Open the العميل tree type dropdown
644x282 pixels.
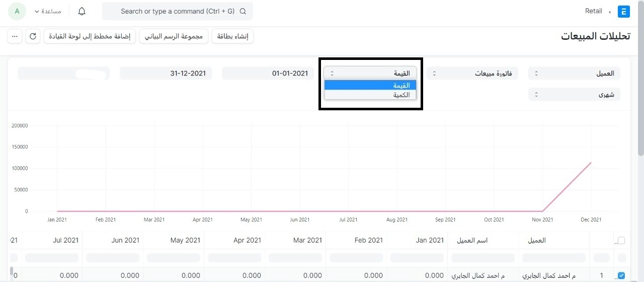point(575,73)
